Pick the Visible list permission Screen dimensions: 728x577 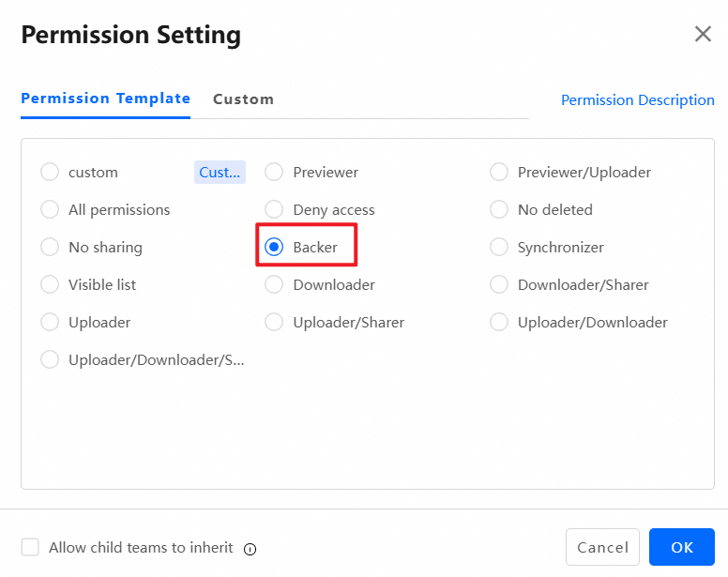point(50,284)
